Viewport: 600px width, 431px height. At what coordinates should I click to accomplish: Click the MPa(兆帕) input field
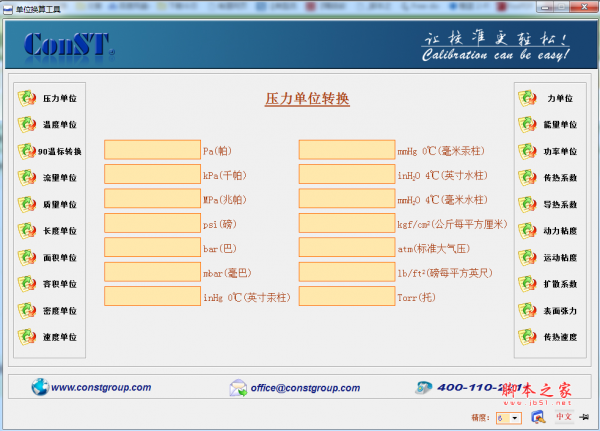pos(152,198)
